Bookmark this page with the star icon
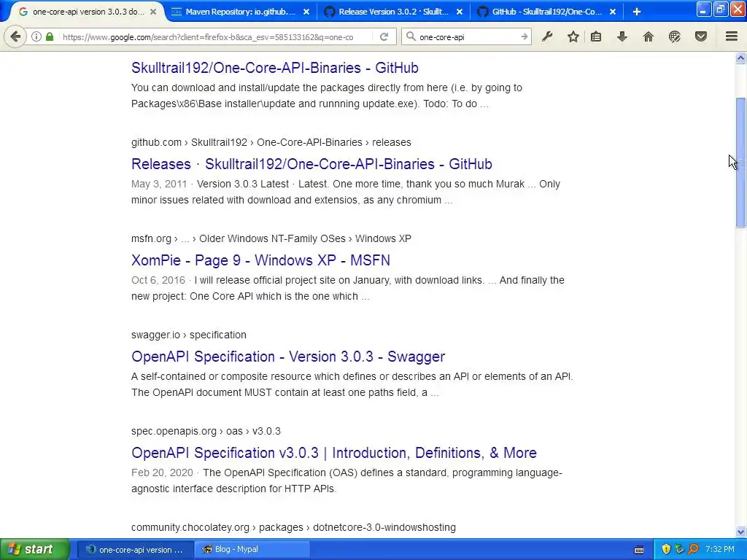The image size is (747, 560). tap(573, 36)
